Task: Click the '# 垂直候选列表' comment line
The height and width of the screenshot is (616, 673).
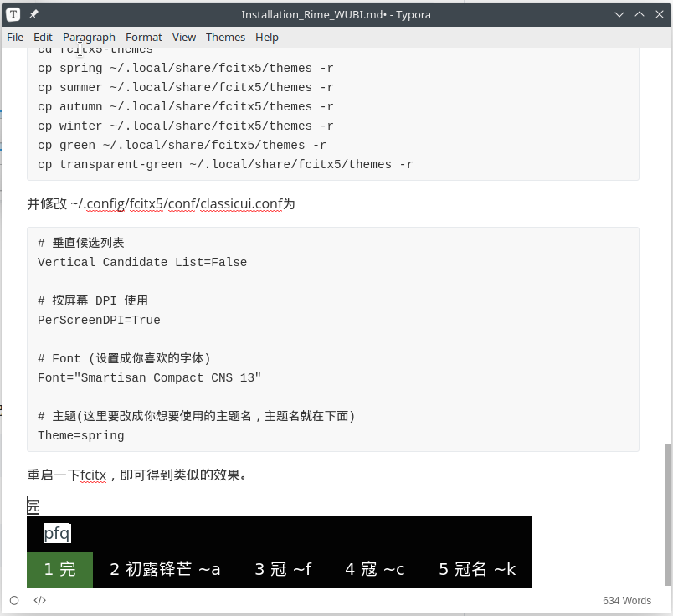Action: click(80, 243)
